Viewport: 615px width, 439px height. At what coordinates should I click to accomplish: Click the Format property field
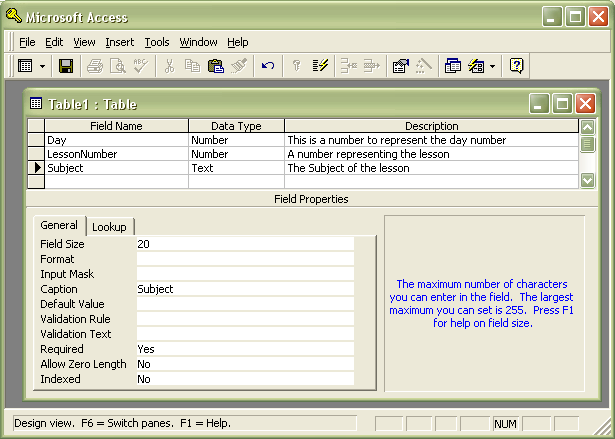point(245,259)
